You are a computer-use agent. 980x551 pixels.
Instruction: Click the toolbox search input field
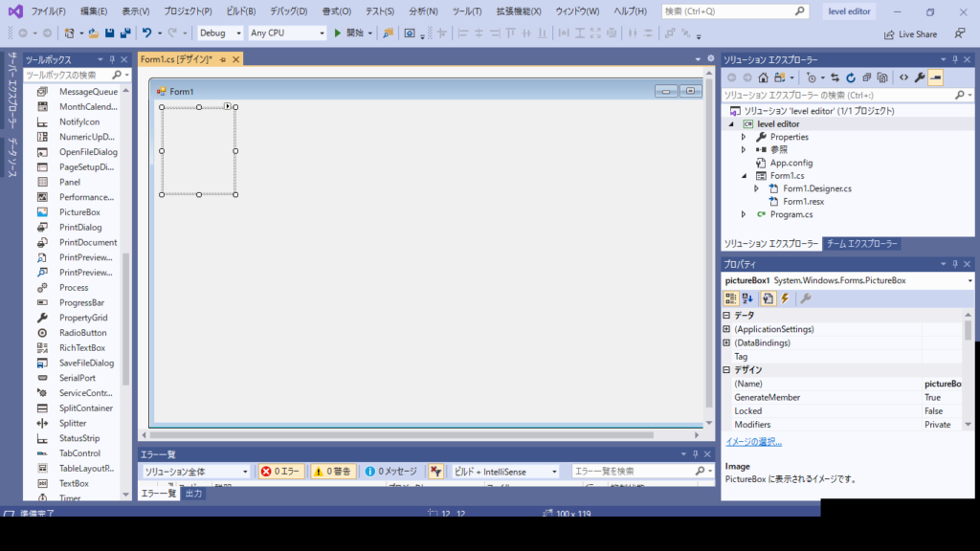tap(69, 75)
